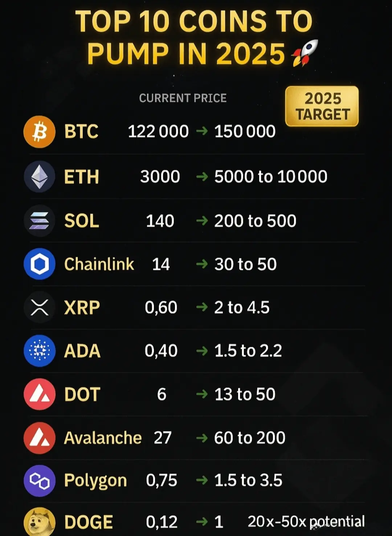
Task: Click the CURRENT PRICE column header
Action: [183, 98]
